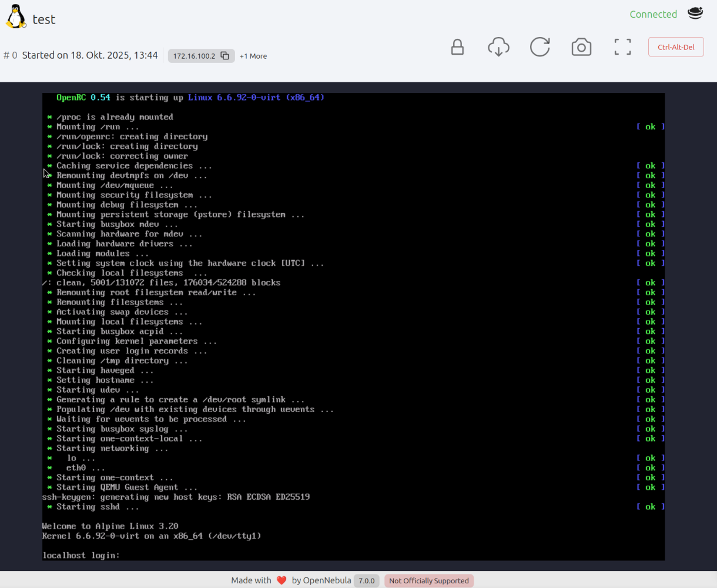The height and width of the screenshot is (588, 717).
Task: Click the red heart icon in footer
Action: click(282, 580)
